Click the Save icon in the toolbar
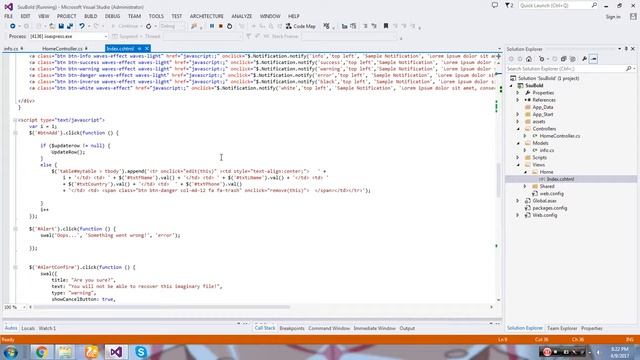640x360 pixels. pyautogui.click(x=61, y=26)
